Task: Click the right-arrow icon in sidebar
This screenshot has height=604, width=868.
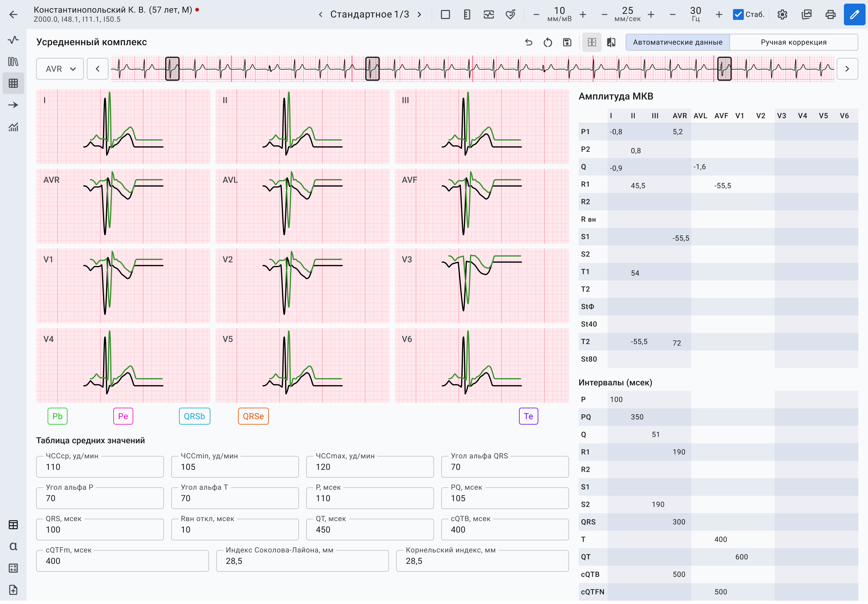Action: pyautogui.click(x=13, y=105)
